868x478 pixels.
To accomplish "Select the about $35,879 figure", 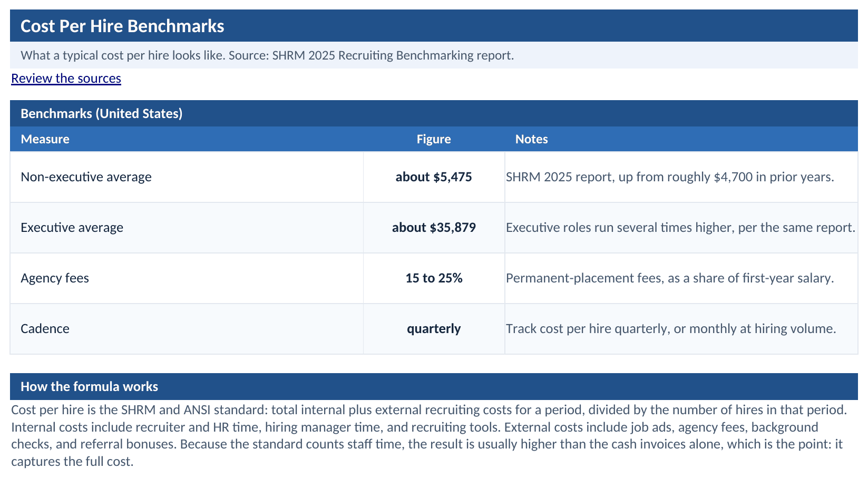I will (434, 228).
